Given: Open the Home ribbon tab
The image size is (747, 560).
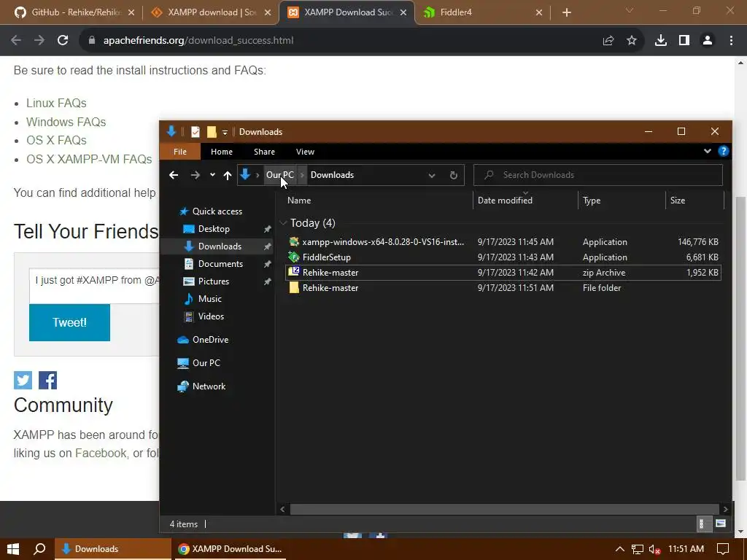Looking at the screenshot, I should pos(222,152).
